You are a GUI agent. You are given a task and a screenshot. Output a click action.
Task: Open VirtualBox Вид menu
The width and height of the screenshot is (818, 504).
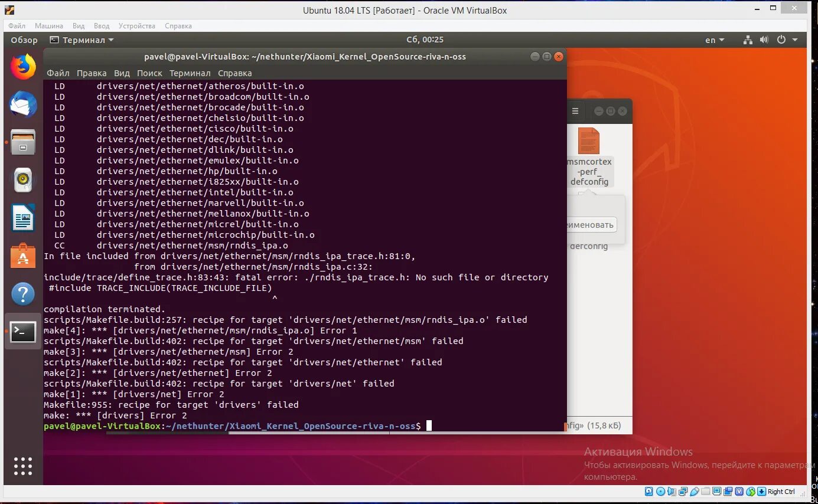coord(79,26)
